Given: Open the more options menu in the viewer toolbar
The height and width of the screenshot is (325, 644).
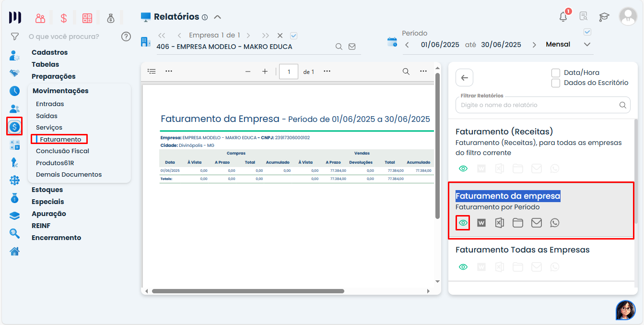Looking at the screenshot, I should point(423,71).
